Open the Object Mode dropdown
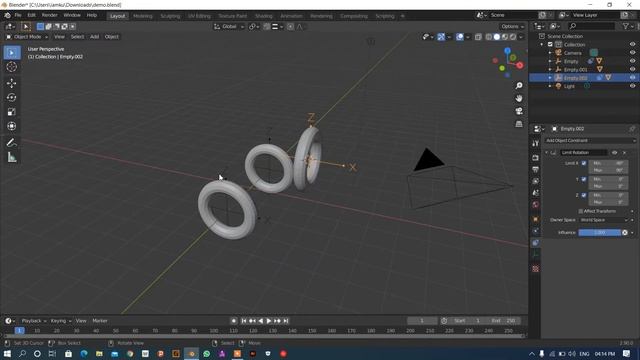640x360 pixels. [x=27, y=37]
